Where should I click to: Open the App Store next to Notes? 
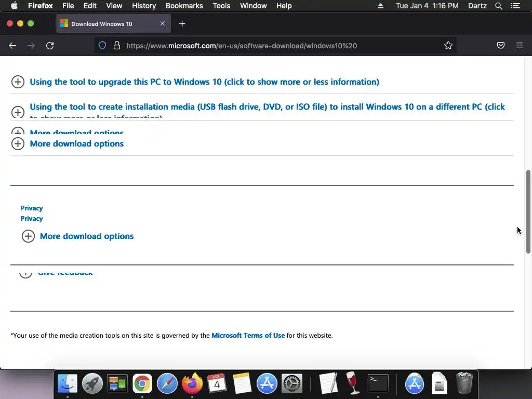267,383
